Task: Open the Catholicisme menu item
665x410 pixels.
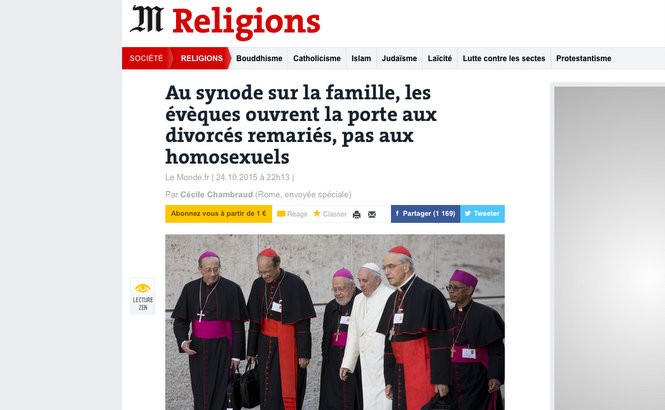Action: [317, 59]
